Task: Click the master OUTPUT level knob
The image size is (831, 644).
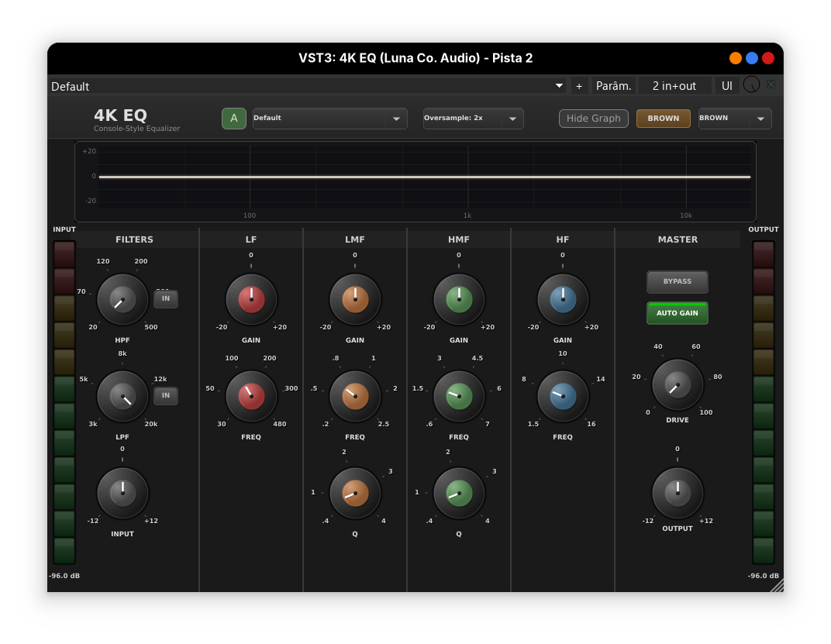Action: coord(678,493)
